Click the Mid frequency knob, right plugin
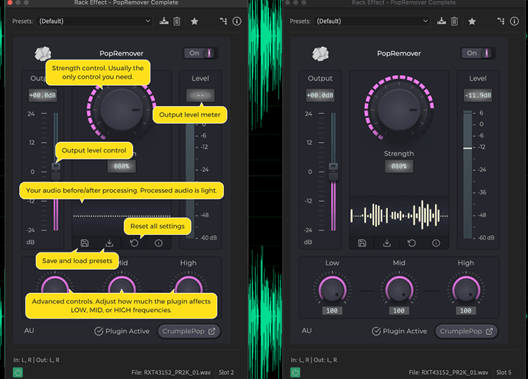This screenshot has width=528, height=379. coord(399,289)
